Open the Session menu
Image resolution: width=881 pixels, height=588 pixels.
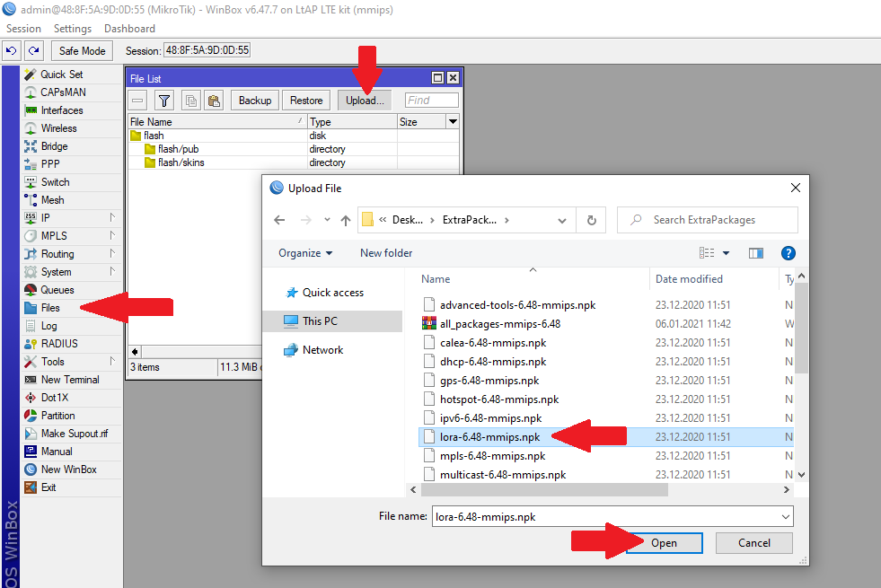(x=23, y=29)
